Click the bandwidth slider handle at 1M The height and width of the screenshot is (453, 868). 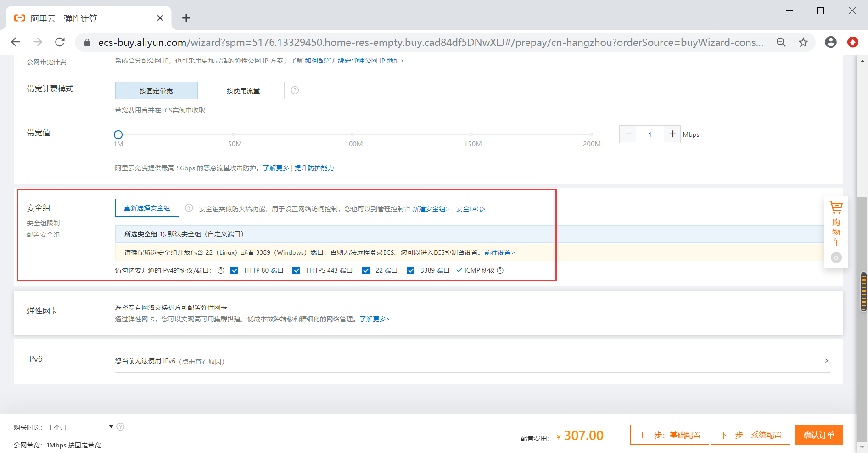[118, 134]
